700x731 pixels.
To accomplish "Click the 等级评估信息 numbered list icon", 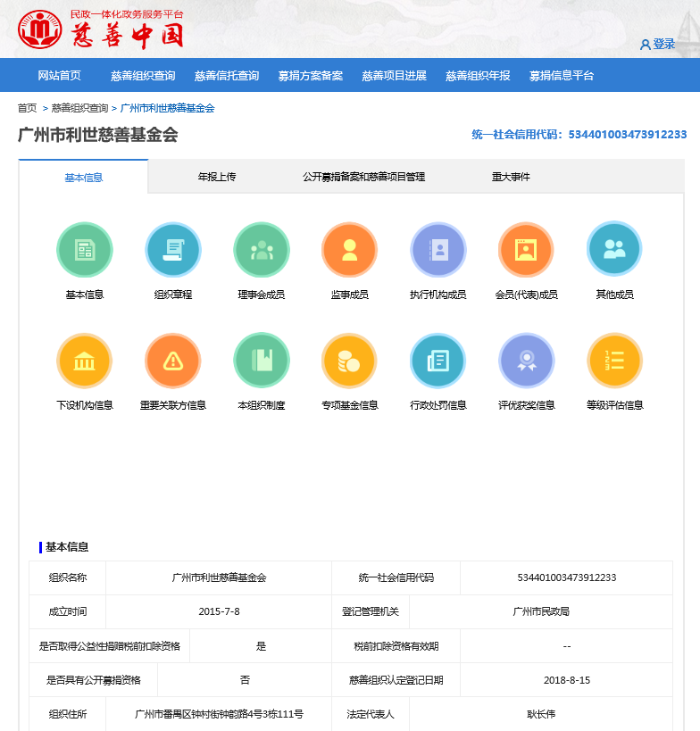I will click(x=614, y=361).
